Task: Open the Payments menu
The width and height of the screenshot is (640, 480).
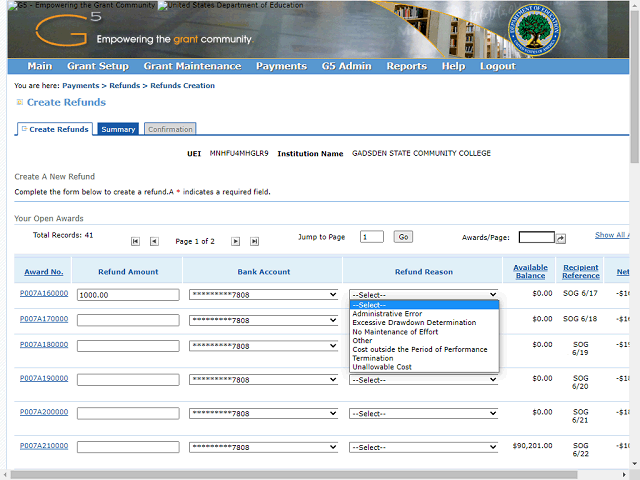Action: [281, 66]
